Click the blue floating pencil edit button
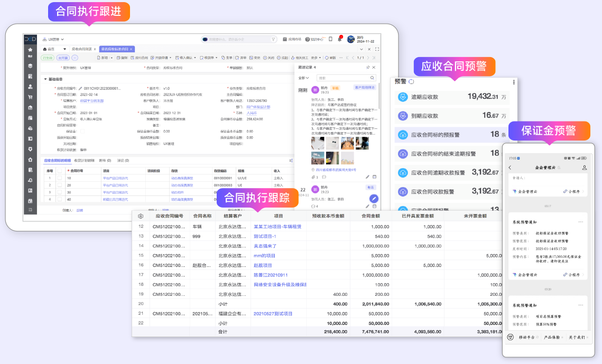 pyautogui.click(x=374, y=199)
